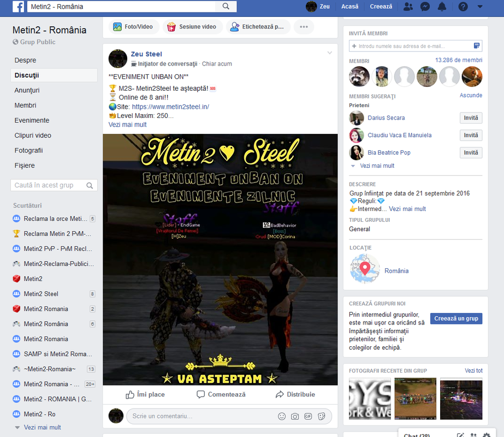
Task: Open Messenger icon in top bar
Action: (425, 7)
